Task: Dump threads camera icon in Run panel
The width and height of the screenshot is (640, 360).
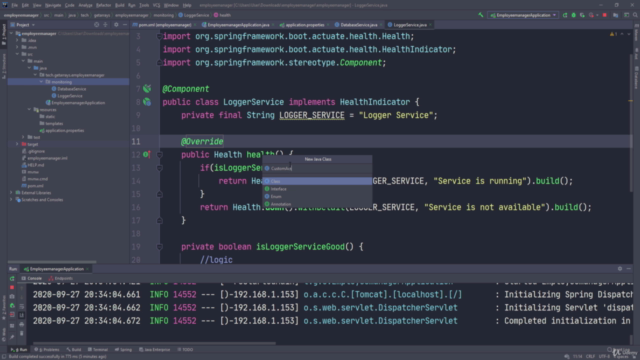Action: [x=12, y=297]
